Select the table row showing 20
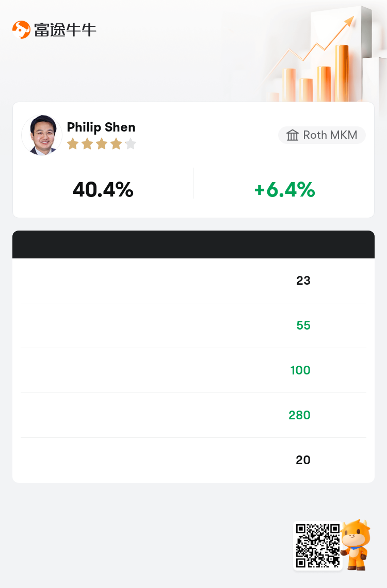 tap(193, 460)
